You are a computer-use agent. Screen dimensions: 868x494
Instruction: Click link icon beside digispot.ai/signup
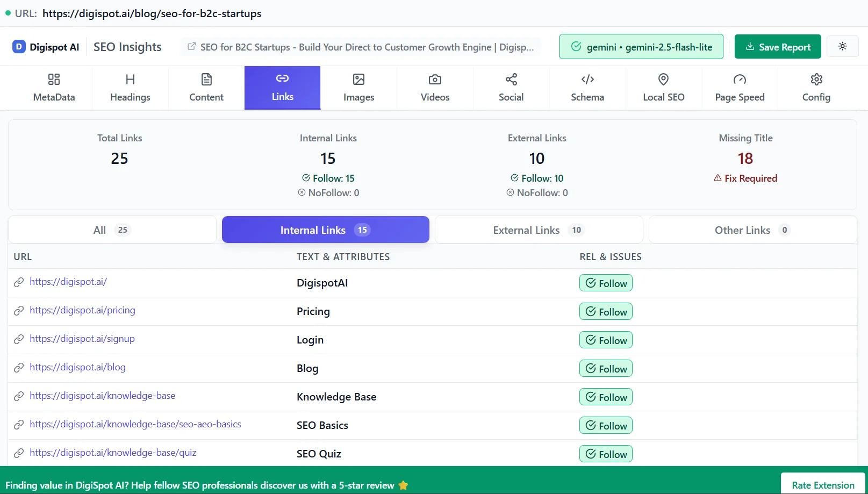coord(19,339)
